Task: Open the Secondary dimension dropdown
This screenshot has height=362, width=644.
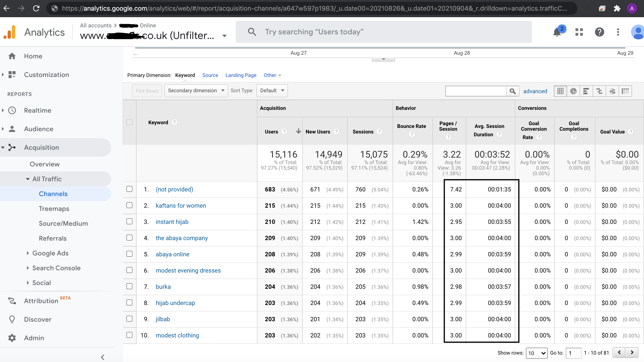Action: [x=196, y=91]
